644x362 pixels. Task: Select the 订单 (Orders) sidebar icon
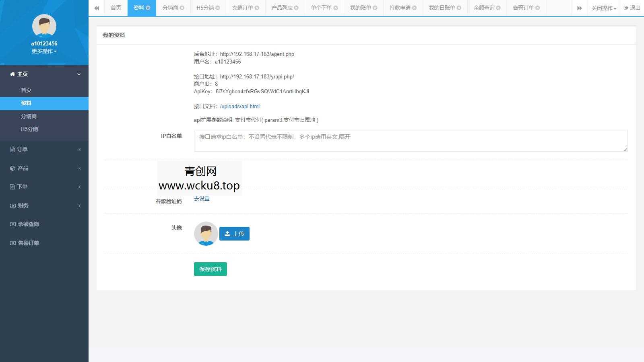click(12, 149)
